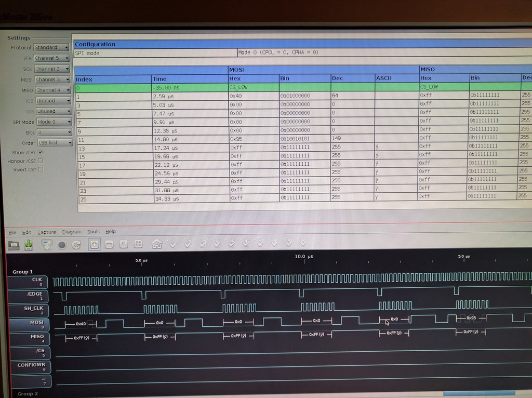Enable the Honour /CS? checkbox
532x398 pixels.
[41, 161]
